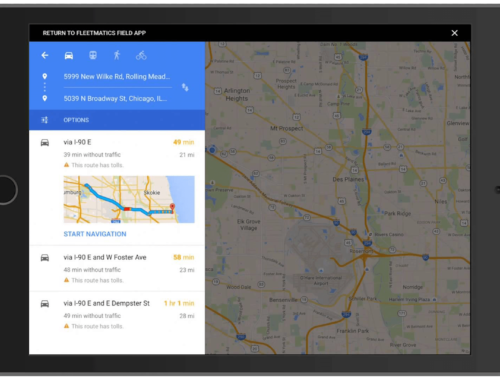
Task: Open the route preview map thumbnail
Action: 129,199
